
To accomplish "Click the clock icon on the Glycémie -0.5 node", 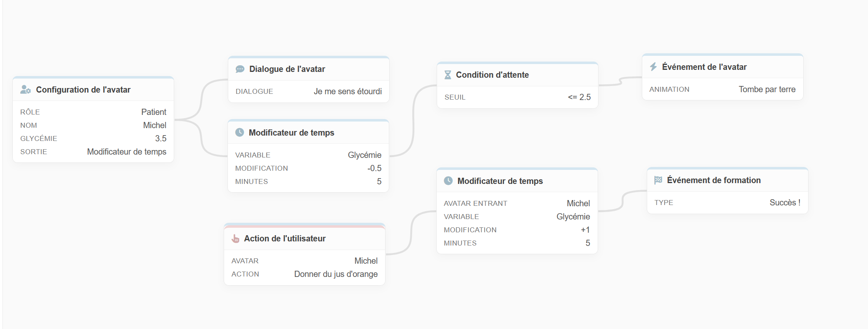I will [x=239, y=132].
